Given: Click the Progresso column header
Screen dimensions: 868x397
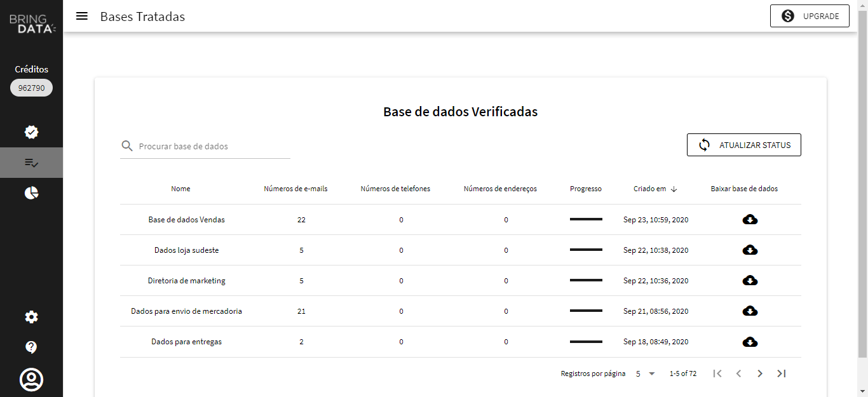Looking at the screenshot, I should point(586,189).
